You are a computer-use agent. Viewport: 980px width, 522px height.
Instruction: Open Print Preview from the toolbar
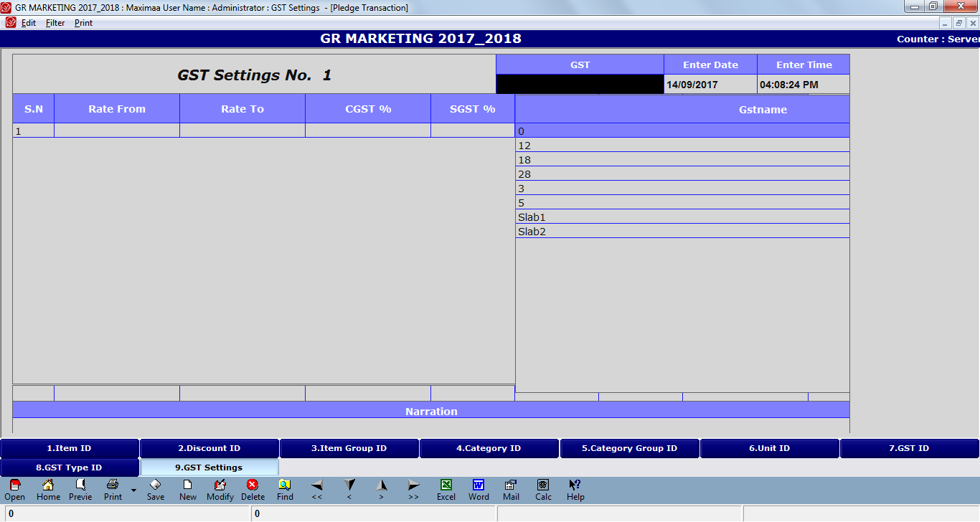click(80, 490)
